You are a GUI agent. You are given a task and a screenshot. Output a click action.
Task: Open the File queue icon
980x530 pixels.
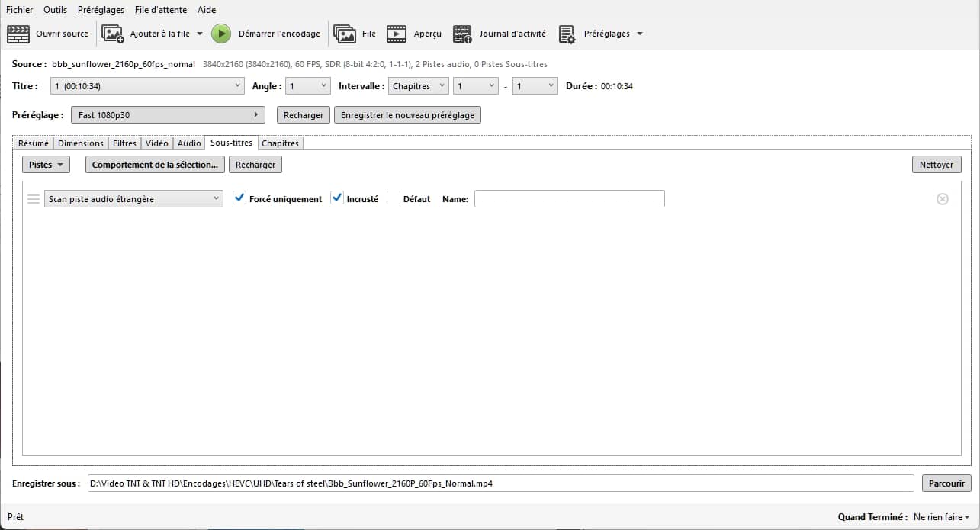pos(345,34)
